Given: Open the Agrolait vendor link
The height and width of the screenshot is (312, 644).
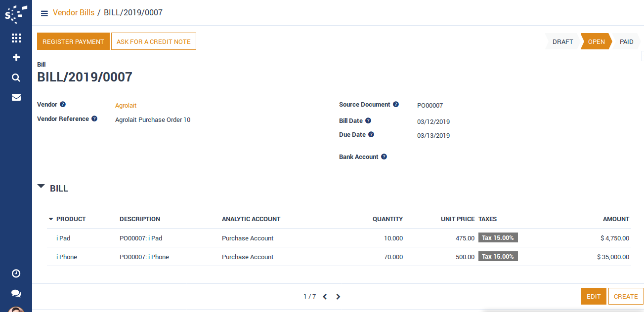Looking at the screenshot, I should 126,106.
